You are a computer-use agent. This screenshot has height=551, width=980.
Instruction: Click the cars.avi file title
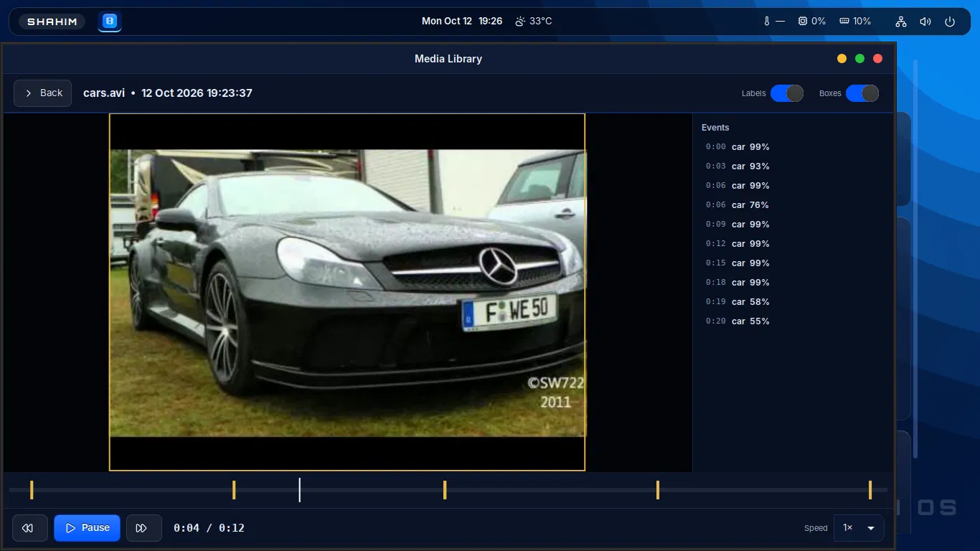point(104,93)
